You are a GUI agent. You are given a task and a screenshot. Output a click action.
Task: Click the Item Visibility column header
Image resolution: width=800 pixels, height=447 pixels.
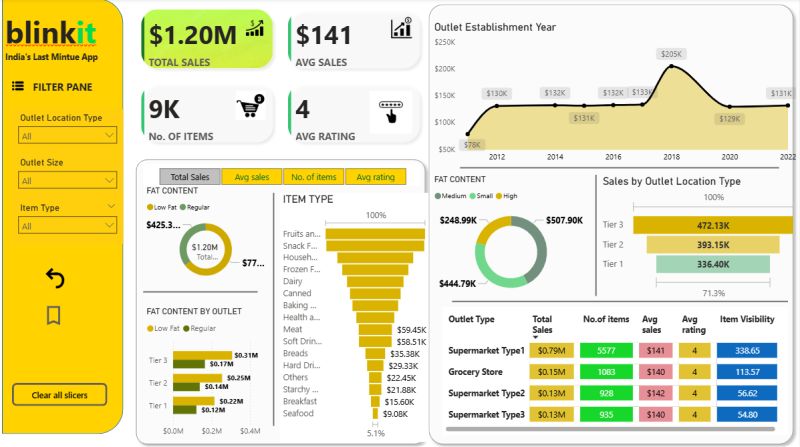[747, 319]
